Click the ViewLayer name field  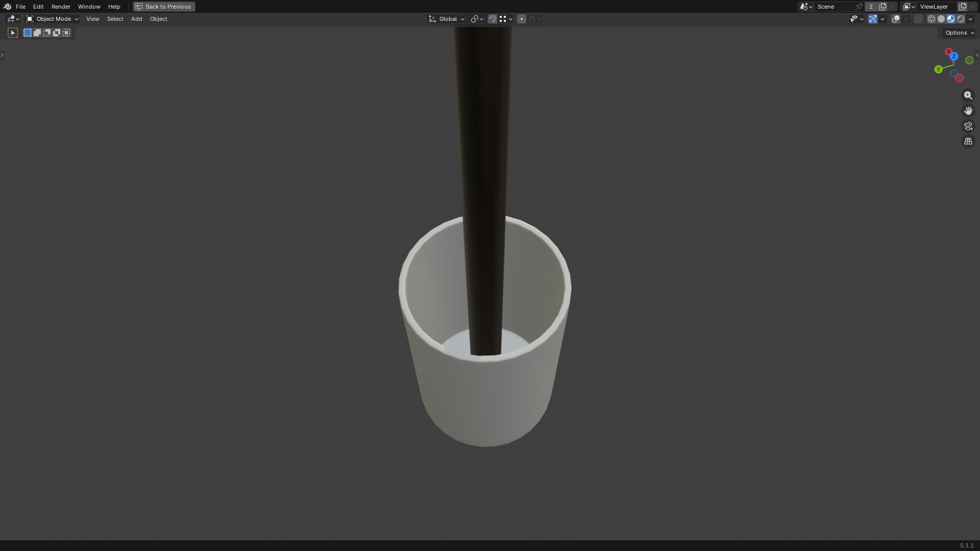937,7
